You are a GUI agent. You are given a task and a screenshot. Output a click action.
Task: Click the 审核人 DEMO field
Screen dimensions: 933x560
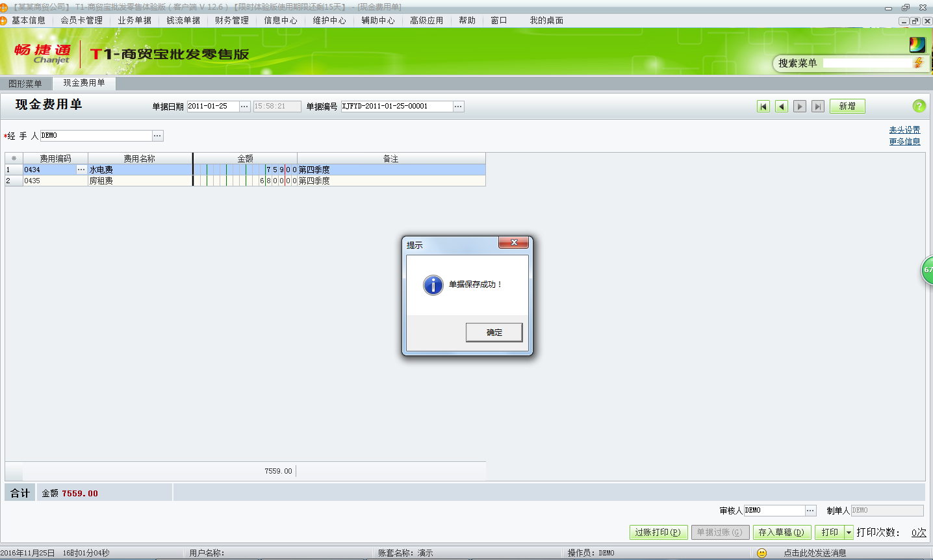pyautogui.click(x=774, y=511)
